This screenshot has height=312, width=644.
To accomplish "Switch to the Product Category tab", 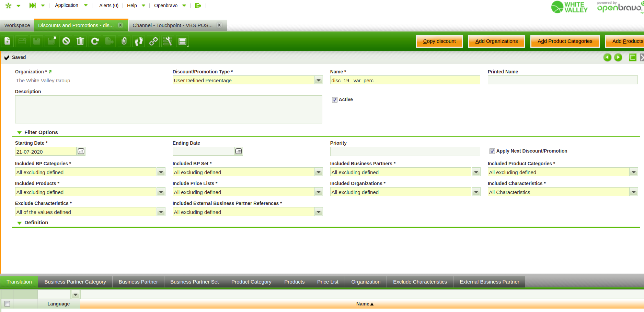I will click(251, 282).
